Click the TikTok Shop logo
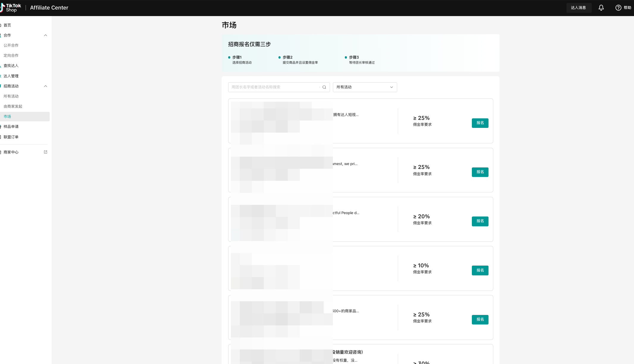The height and width of the screenshot is (364, 634). tap(10, 8)
